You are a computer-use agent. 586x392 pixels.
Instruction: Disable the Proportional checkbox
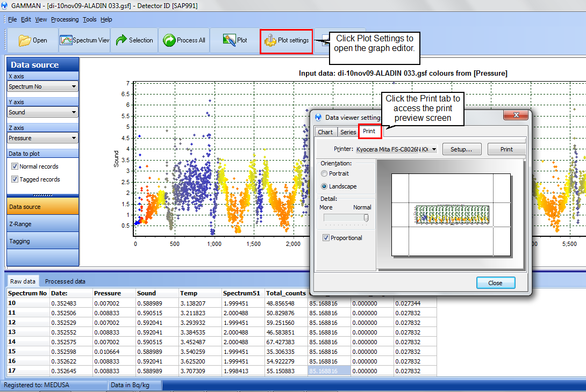coord(325,238)
